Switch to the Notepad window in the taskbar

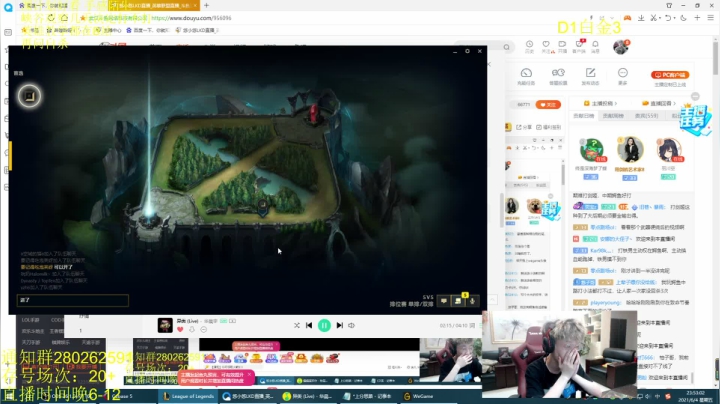(370, 396)
